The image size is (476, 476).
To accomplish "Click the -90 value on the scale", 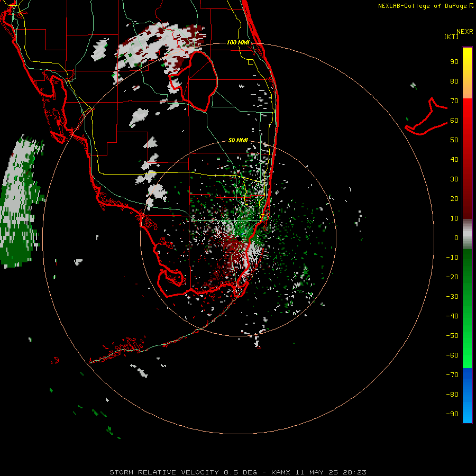I will (x=452, y=414).
